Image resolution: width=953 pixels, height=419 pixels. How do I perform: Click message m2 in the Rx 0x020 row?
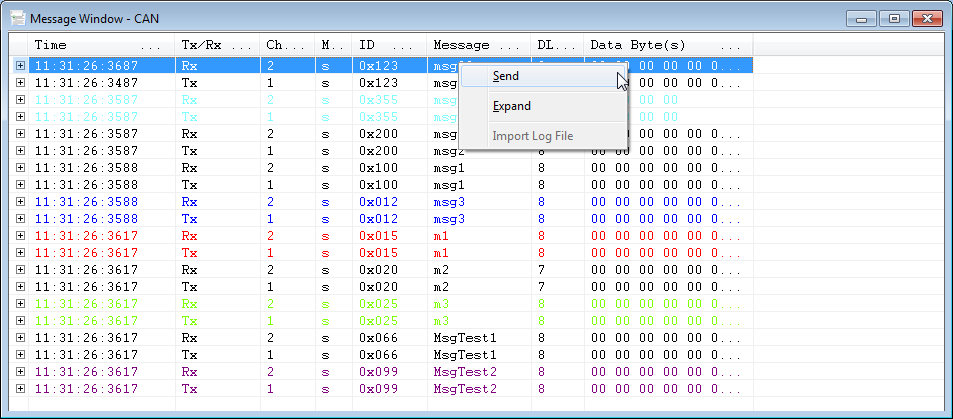441,269
